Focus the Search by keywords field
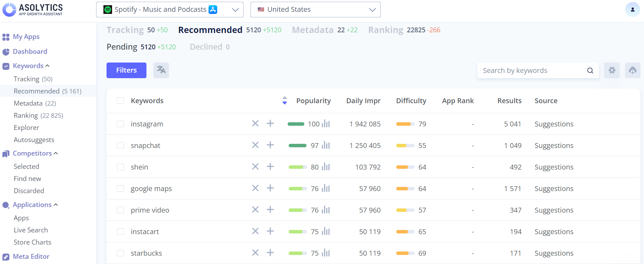 click(538, 71)
